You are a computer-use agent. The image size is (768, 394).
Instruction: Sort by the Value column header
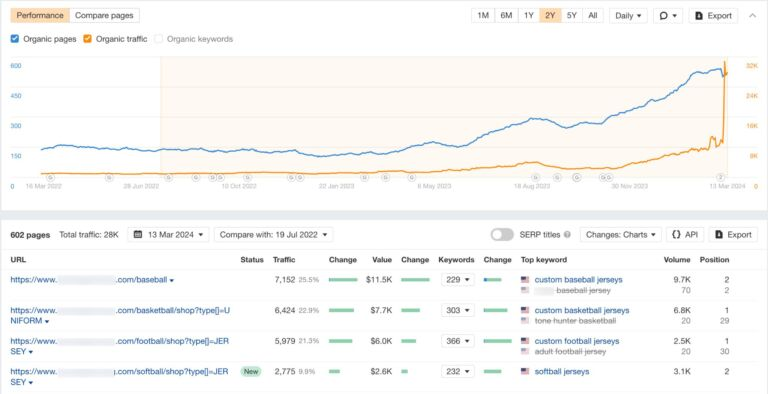(382, 260)
